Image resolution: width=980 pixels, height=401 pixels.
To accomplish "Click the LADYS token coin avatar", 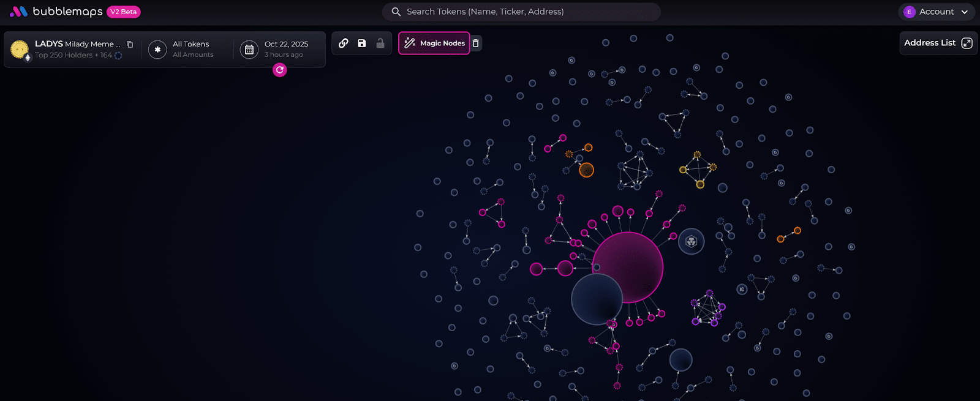I will tap(20, 49).
